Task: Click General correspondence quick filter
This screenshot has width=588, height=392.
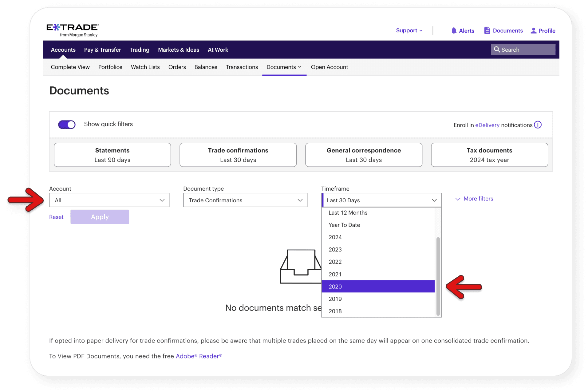Action: point(364,155)
